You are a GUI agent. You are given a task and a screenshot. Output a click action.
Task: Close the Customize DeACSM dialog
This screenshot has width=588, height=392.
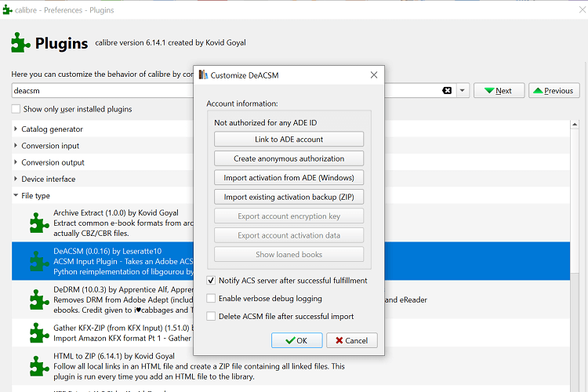click(x=374, y=74)
